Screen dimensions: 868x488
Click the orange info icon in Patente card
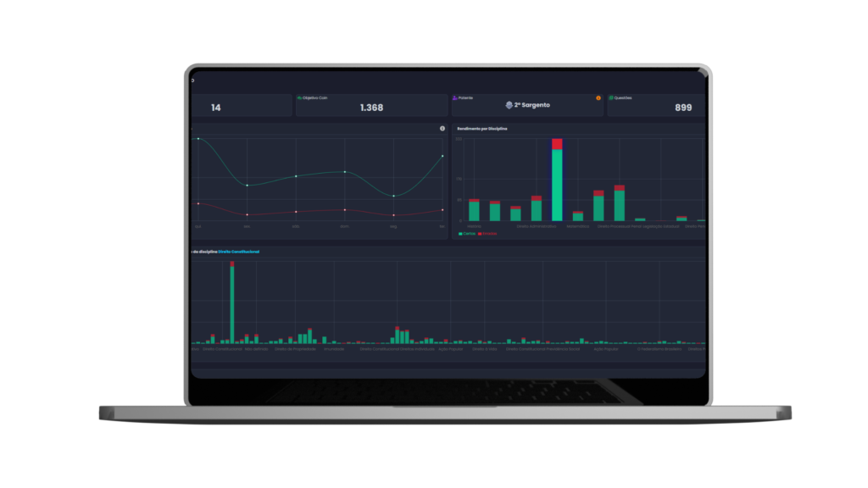[x=598, y=97]
